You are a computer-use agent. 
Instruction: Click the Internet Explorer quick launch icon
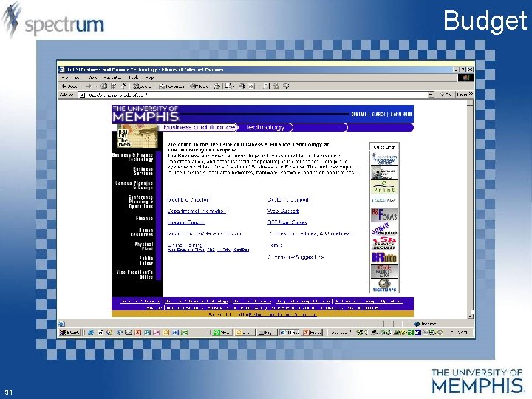(x=91, y=332)
